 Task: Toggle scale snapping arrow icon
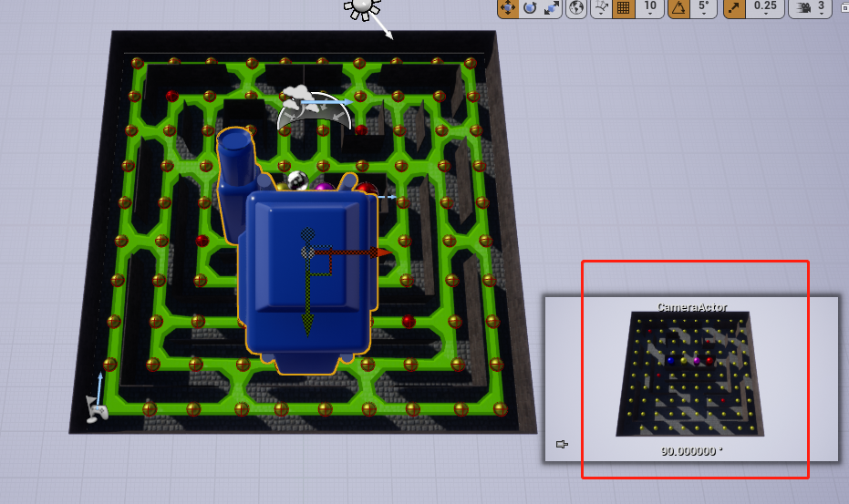(x=735, y=7)
